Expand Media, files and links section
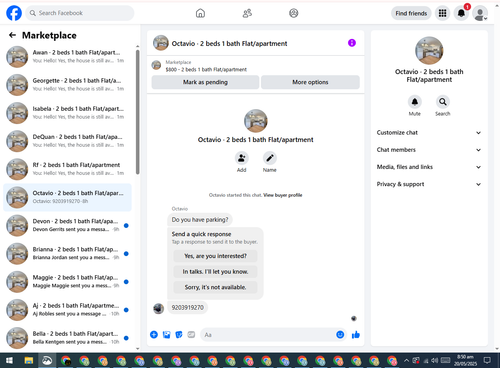Screen dimensions: 500x368 click(x=429, y=167)
